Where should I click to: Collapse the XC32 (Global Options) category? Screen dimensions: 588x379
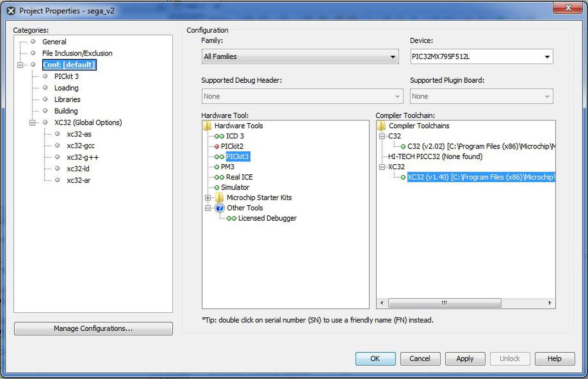[32, 123]
